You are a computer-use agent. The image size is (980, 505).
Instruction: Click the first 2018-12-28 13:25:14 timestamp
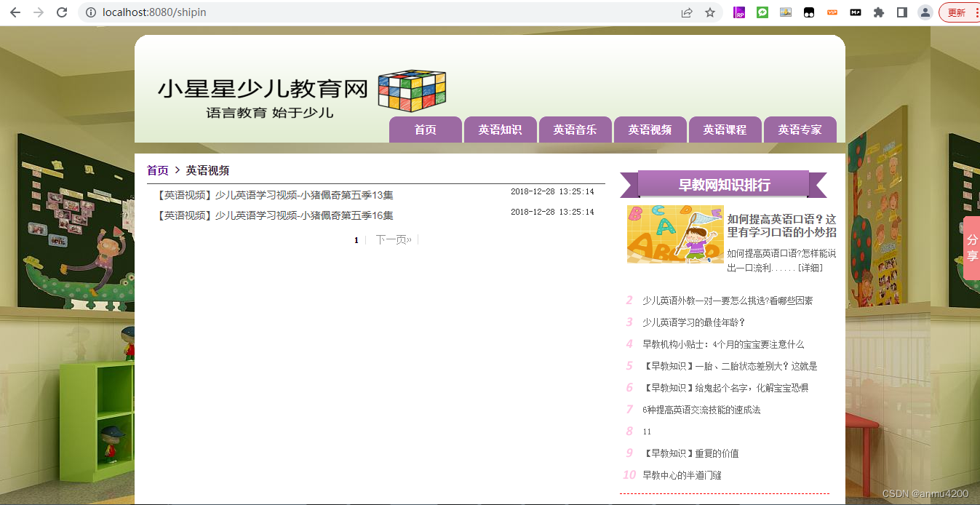click(x=552, y=192)
